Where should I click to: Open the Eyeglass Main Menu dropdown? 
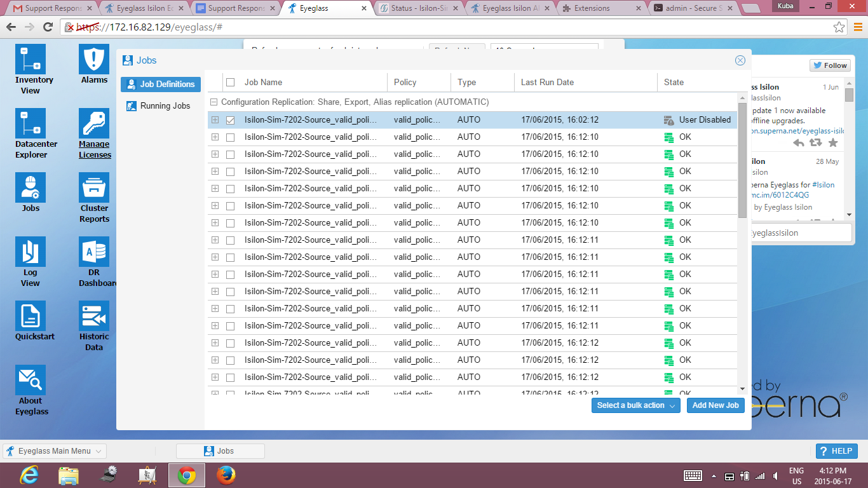pos(55,451)
